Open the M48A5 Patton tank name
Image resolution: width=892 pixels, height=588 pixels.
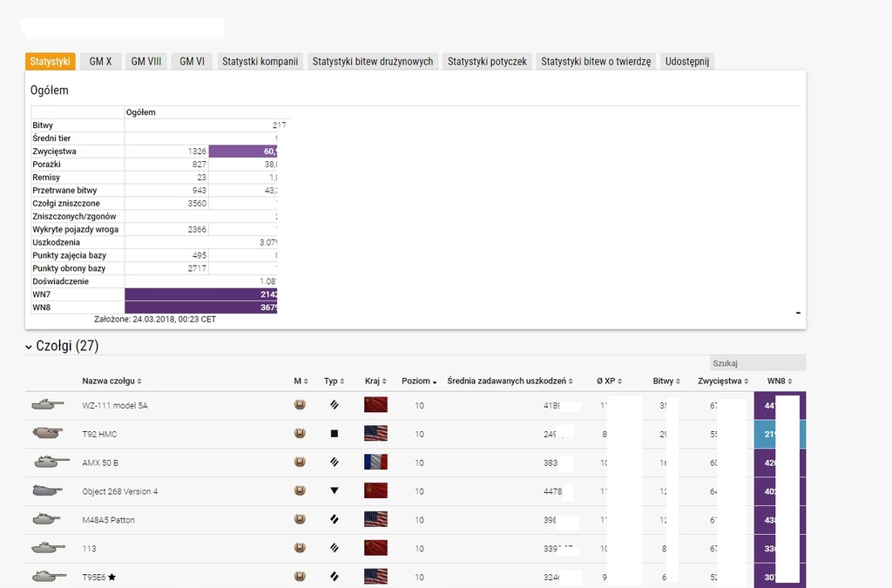click(108, 520)
